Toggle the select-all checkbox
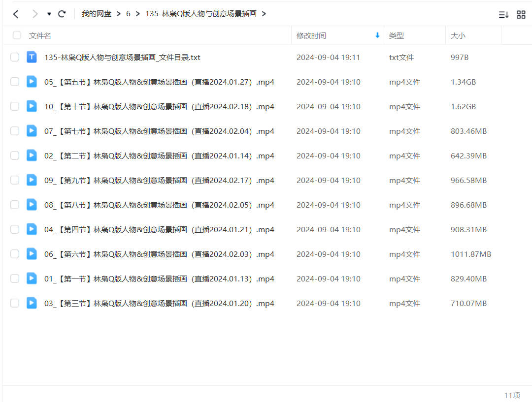 click(x=17, y=35)
